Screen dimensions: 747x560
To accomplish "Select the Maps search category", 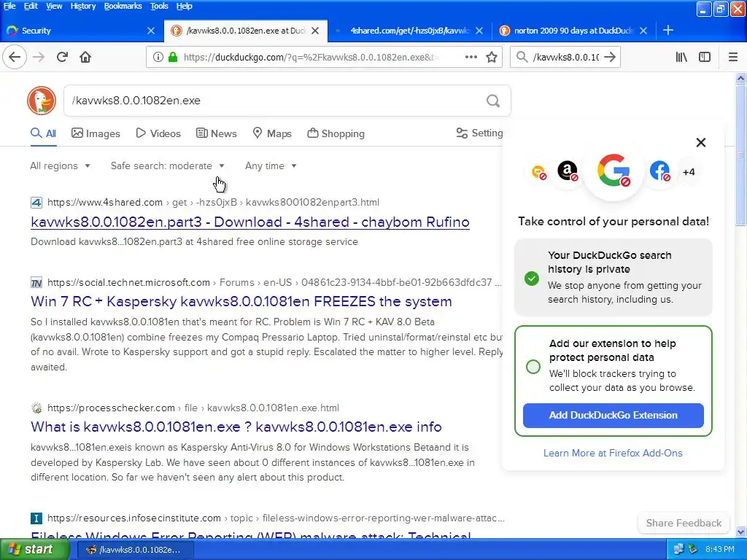I will (x=272, y=133).
